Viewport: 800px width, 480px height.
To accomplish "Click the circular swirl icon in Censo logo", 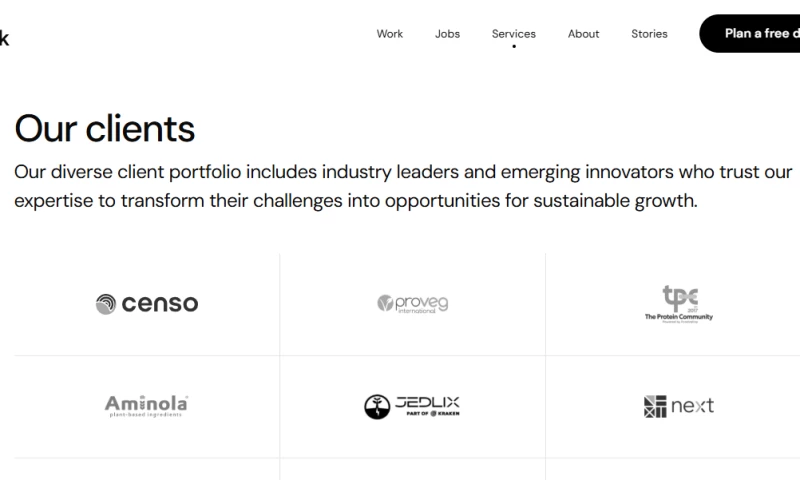I will click(106, 304).
